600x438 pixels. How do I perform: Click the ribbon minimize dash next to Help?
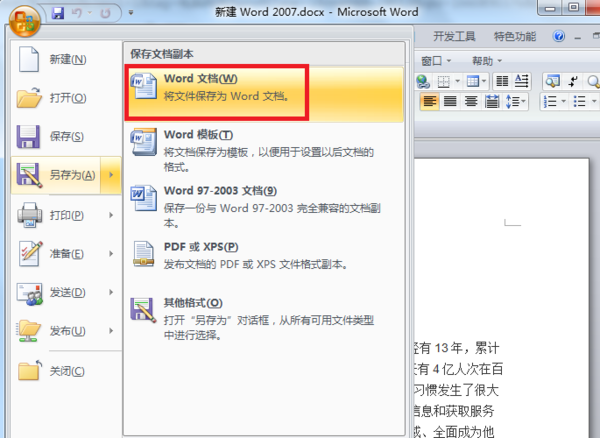(x=578, y=37)
